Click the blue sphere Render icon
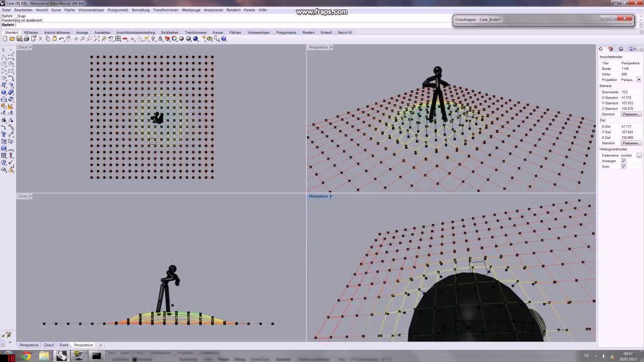644x362 pixels. point(196,39)
